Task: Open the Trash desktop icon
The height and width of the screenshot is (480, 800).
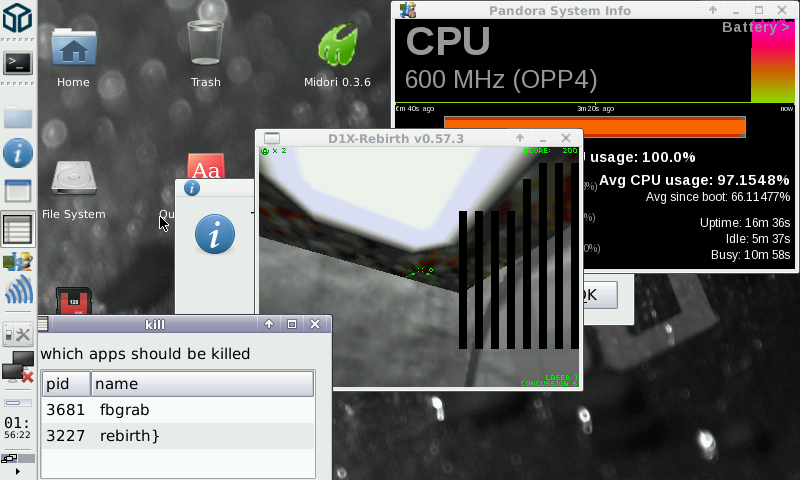Action: pos(205,47)
